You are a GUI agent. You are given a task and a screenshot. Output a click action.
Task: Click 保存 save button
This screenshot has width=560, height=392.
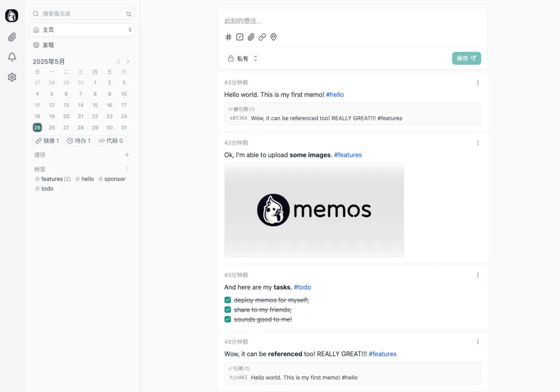click(x=467, y=58)
